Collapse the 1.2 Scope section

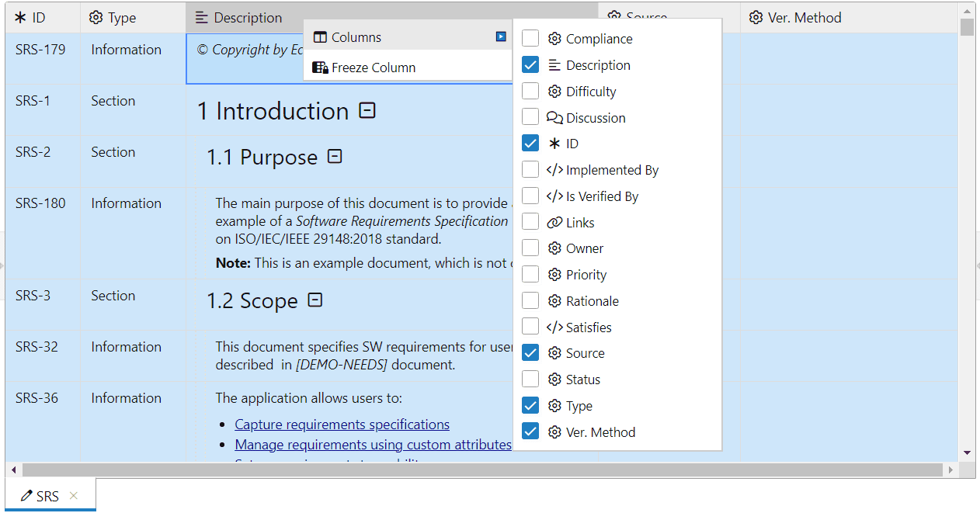pos(315,300)
